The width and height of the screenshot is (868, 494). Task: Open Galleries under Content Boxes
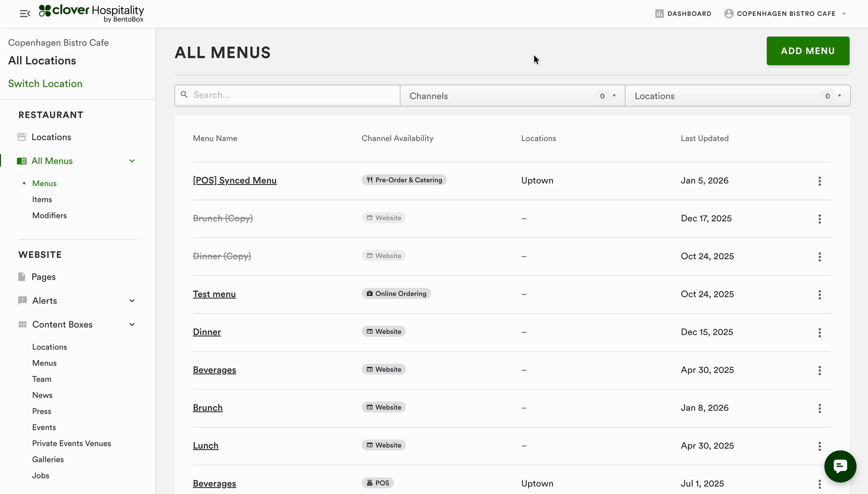tap(48, 460)
